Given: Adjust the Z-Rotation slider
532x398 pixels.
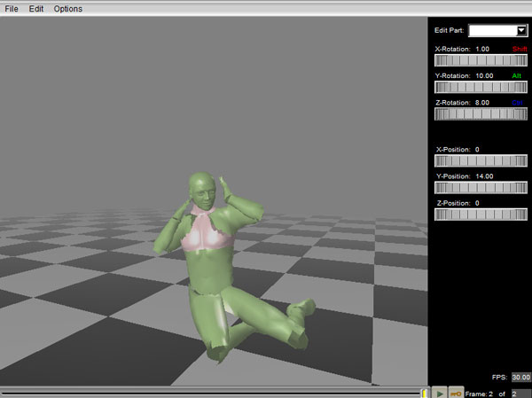Looking at the screenshot, I should 481,114.
